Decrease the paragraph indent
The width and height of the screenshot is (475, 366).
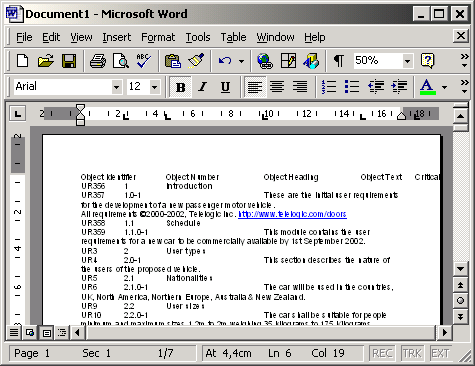pos(376,87)
